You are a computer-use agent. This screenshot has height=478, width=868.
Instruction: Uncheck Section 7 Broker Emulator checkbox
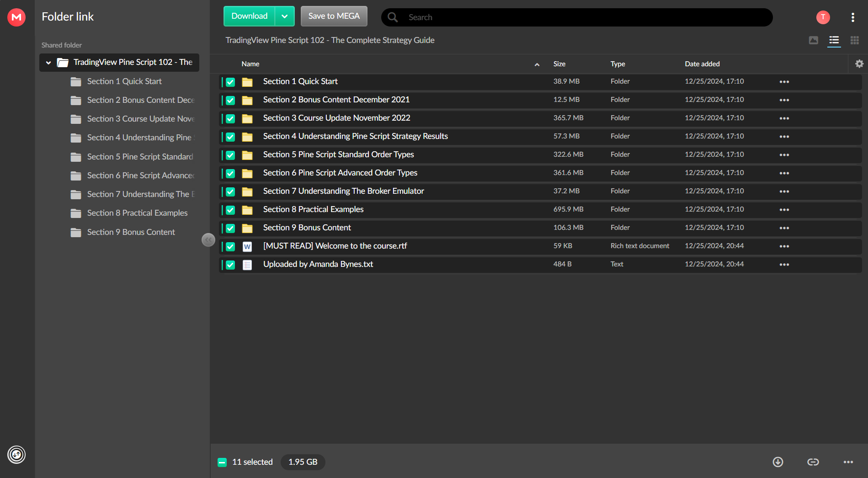point(230,192)
